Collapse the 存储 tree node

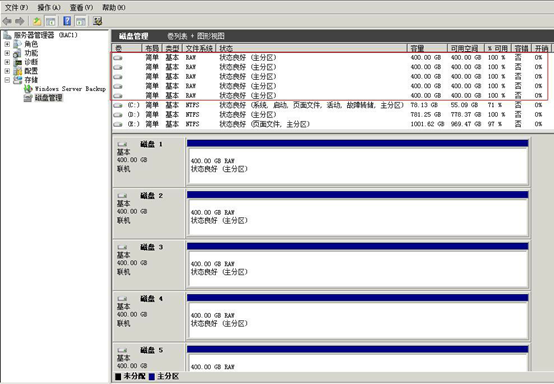7,80
